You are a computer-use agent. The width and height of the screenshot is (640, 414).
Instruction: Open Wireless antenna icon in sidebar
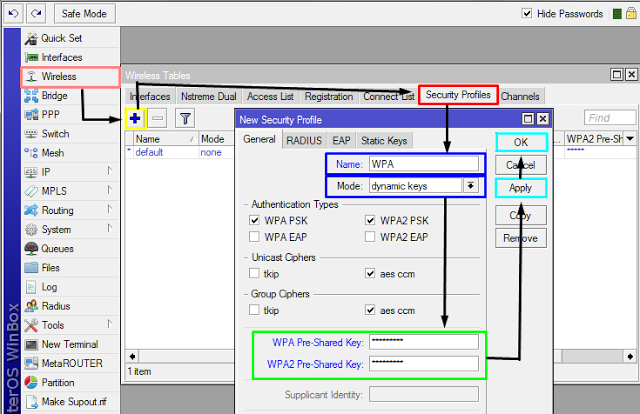click(31, 77)
